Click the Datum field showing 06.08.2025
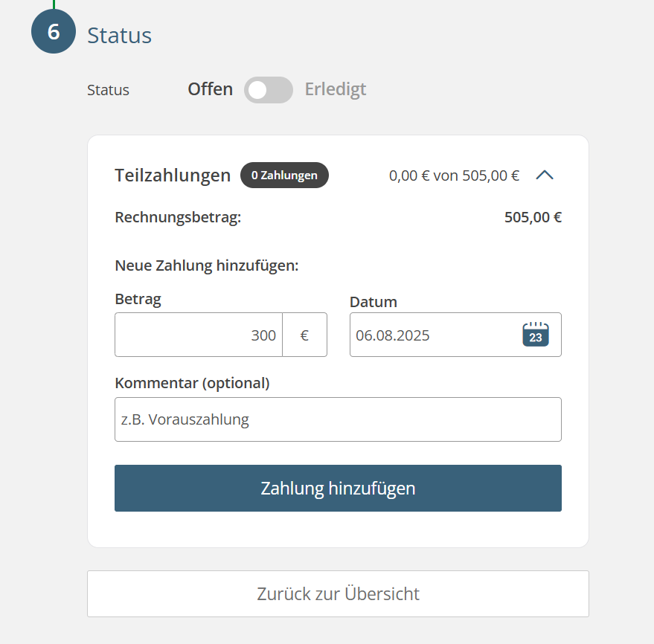 tap(432, 335)
